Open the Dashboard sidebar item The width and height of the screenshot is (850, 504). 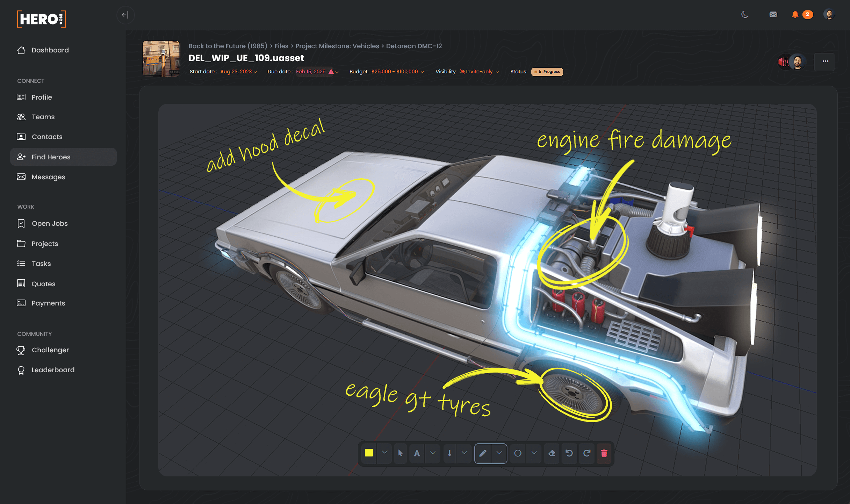[50, 50]
